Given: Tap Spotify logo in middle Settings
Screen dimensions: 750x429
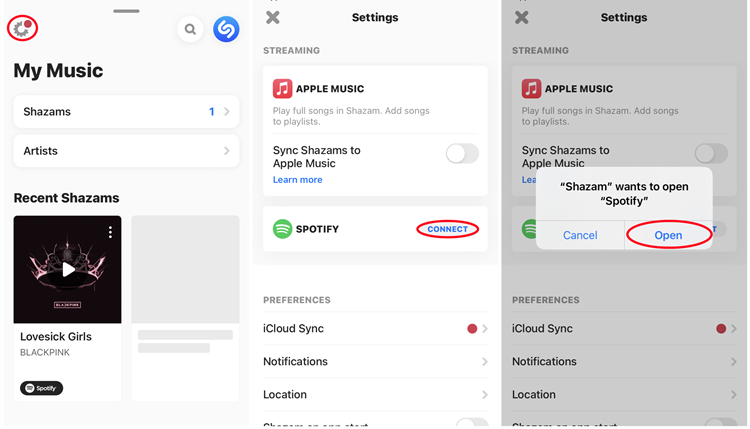Looking at the screenshot, I should tap(282, 229).
